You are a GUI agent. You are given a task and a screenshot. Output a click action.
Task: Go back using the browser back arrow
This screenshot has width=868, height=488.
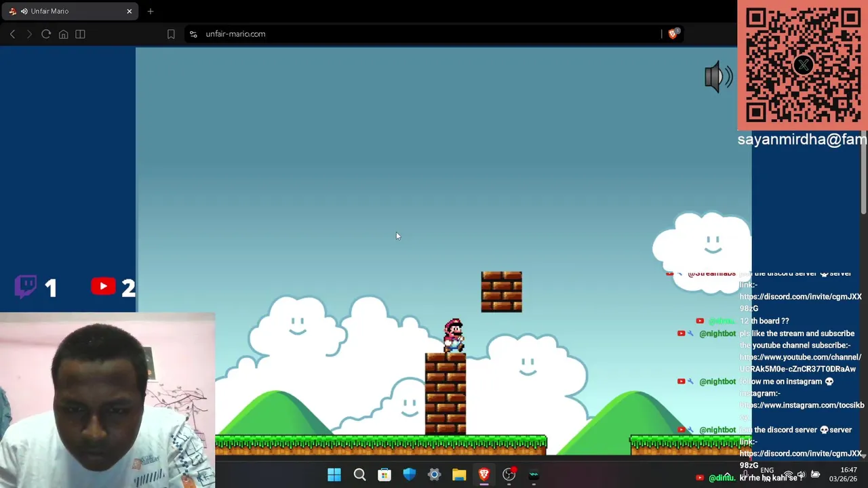point(12,34)
